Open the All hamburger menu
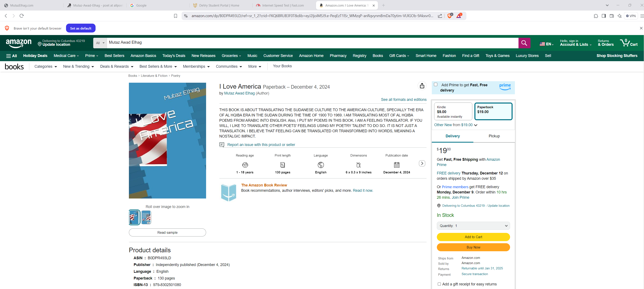The width and height of the screenshot is (644, 289). [11, 56]
